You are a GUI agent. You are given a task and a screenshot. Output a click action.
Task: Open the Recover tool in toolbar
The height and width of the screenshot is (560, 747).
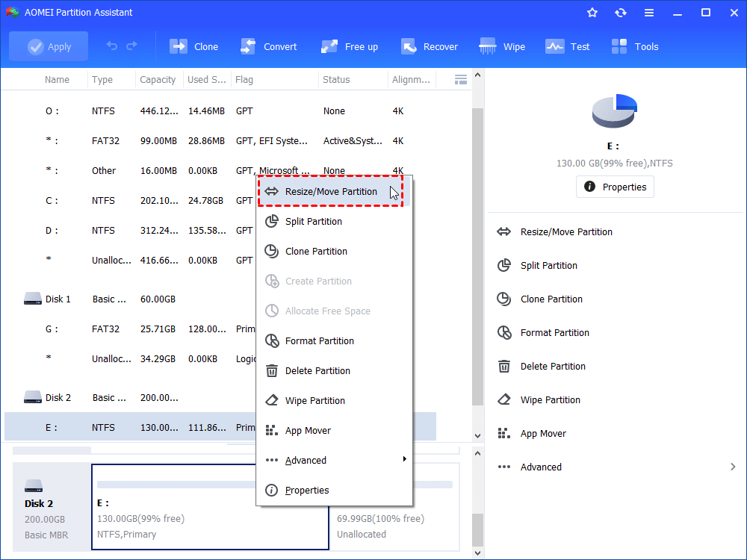coord(429,46)
